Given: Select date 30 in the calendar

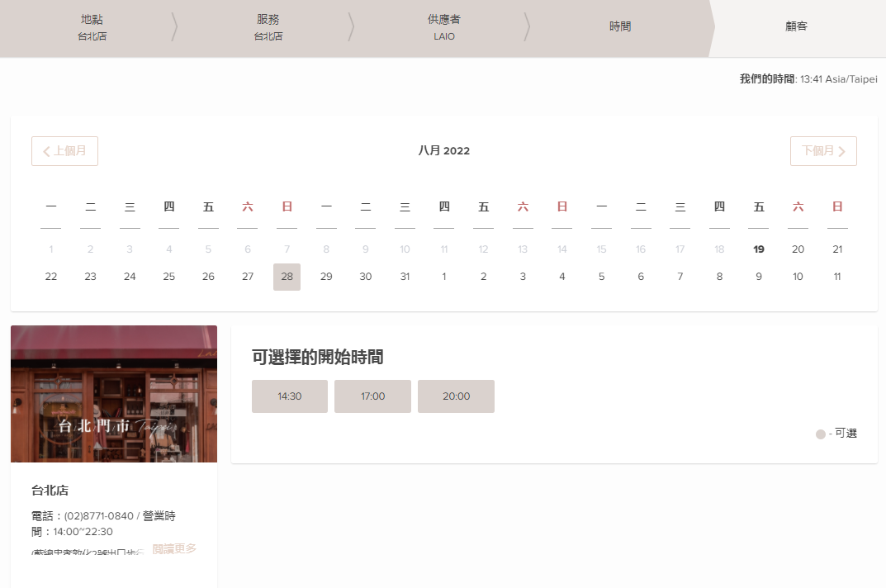Looking at the screenshot, I should point(366,277).
